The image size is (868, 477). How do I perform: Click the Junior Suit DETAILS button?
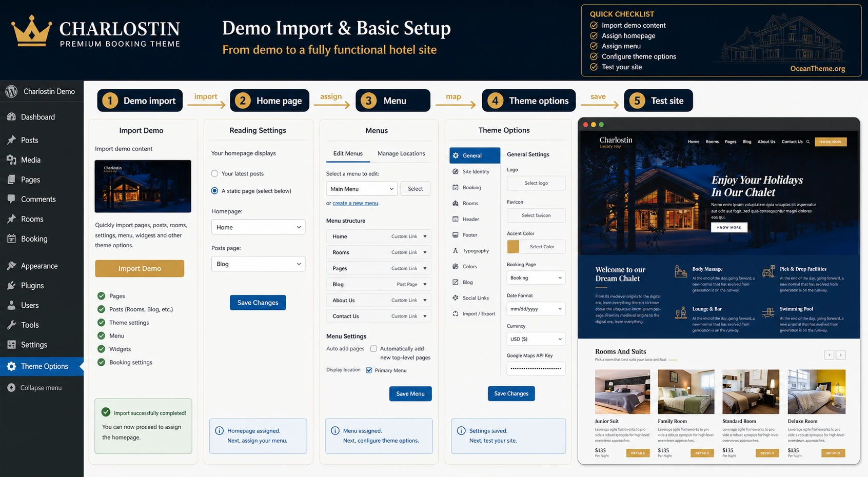638,453
